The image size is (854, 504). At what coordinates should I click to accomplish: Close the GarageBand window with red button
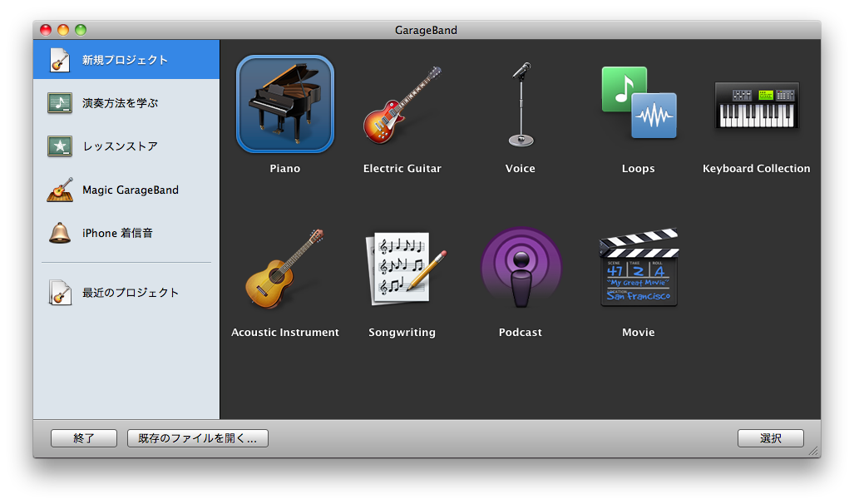coord(46,30)
